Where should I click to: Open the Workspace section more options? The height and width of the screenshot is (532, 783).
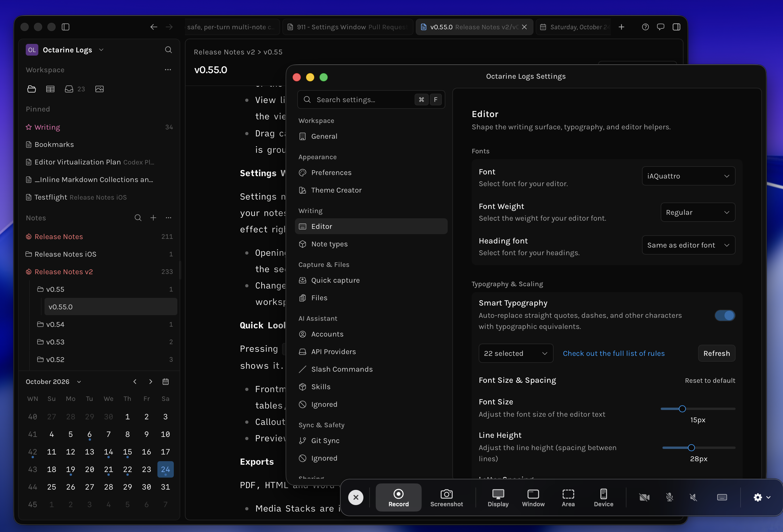tap(168, 70)
